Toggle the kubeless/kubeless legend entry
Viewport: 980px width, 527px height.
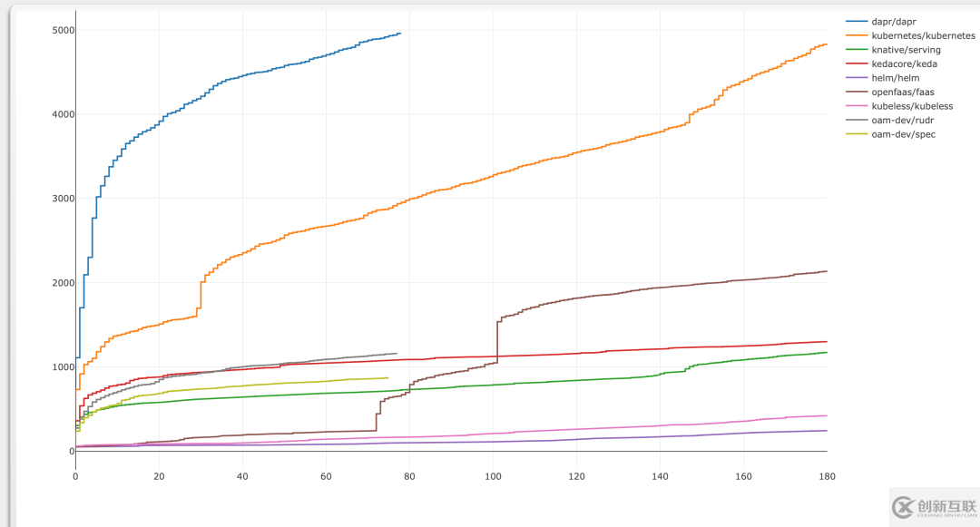pyautogui.click(x=899, y=106)
